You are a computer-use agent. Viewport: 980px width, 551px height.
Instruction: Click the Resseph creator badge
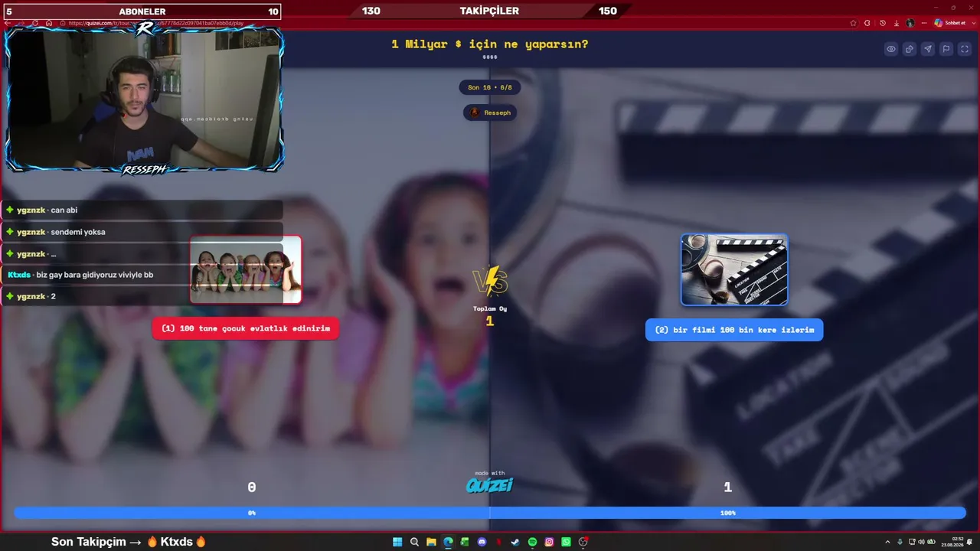[490, 112]
